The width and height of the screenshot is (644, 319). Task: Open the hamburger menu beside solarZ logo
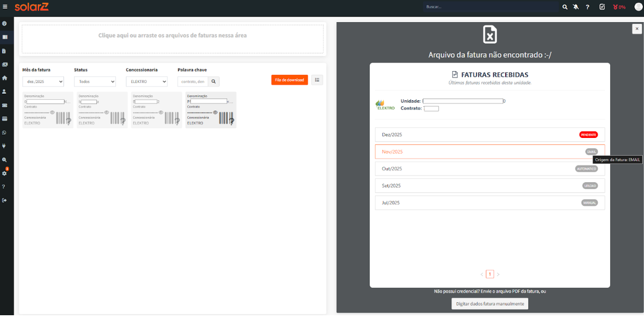click(5, 7)
